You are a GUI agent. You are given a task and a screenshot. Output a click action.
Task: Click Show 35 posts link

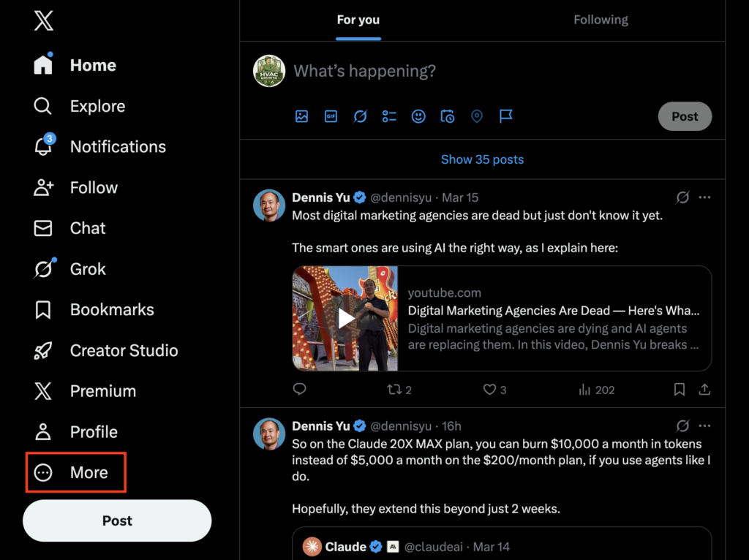pyautogui.click(x=482, y=159)
